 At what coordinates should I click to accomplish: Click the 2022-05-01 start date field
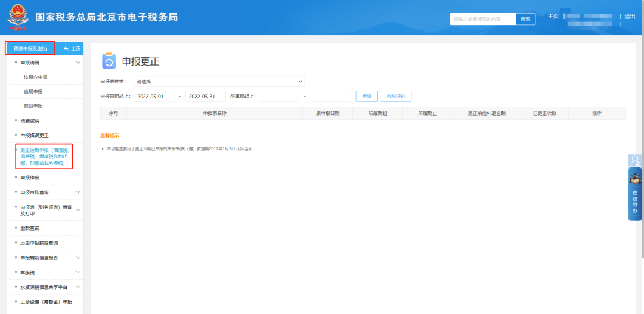[x=154, y=96]
